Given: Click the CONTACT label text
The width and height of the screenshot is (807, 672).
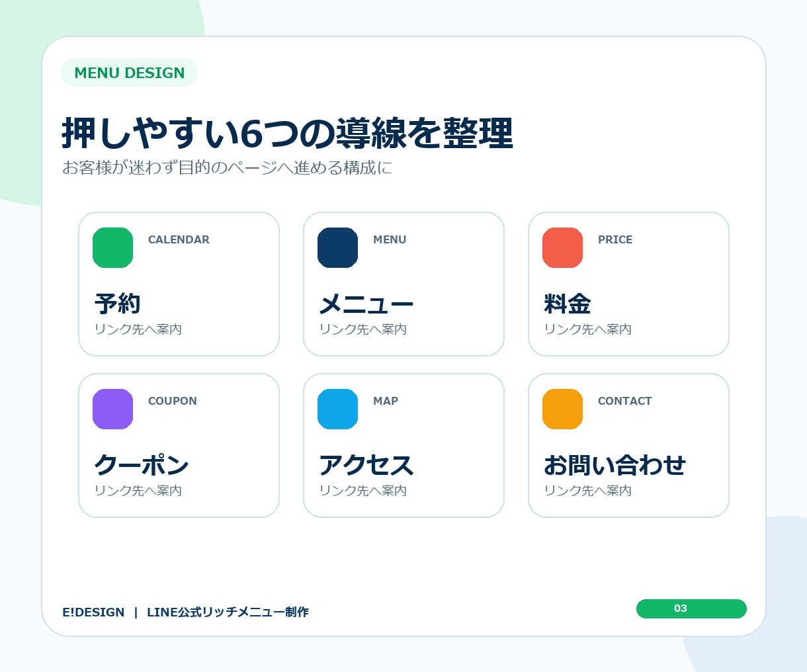Looking at the screenshot, I should [x=625, y=401].
